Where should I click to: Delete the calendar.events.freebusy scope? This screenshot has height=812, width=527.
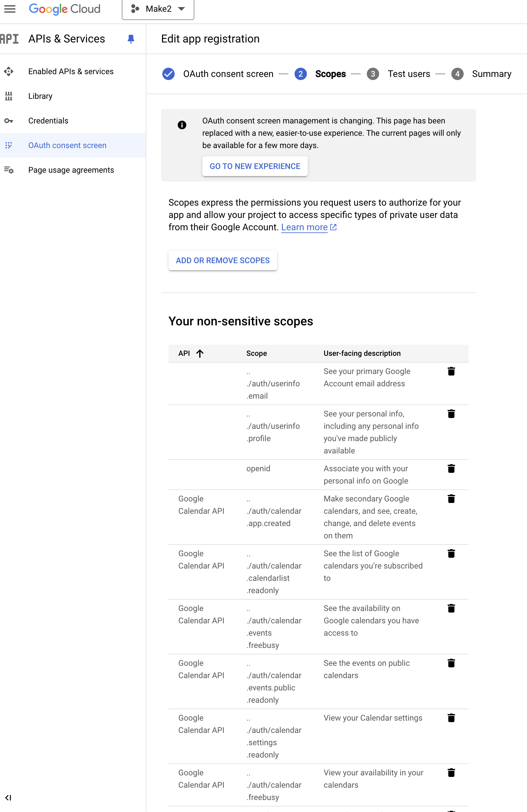coord(451,608)
